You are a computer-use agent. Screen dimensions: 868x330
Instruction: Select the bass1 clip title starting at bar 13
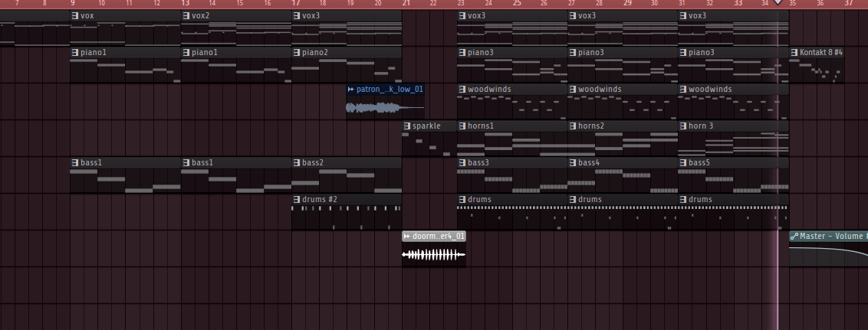click(202, 163)
